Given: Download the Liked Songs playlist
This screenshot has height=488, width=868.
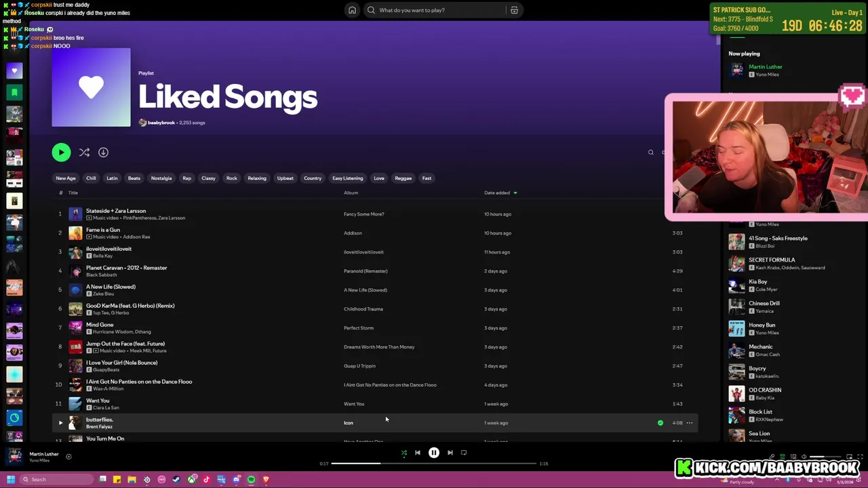Looking at the screenshot, I should point(103,152).
